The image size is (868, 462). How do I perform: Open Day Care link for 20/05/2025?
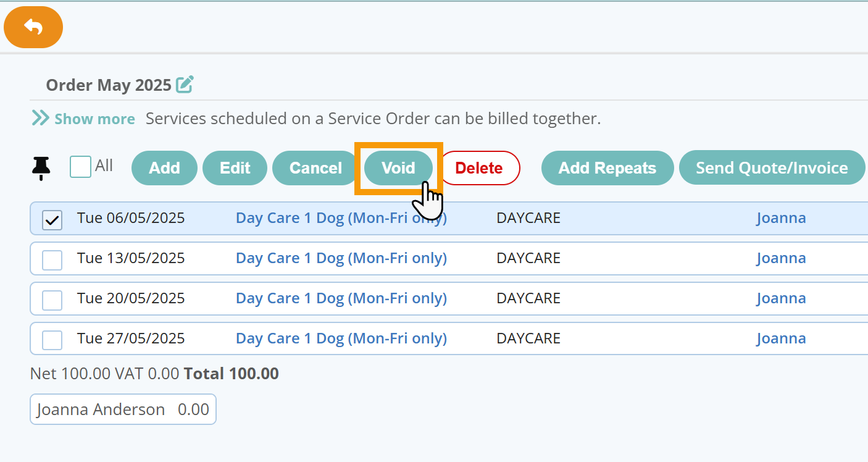[x=341, y=298]
